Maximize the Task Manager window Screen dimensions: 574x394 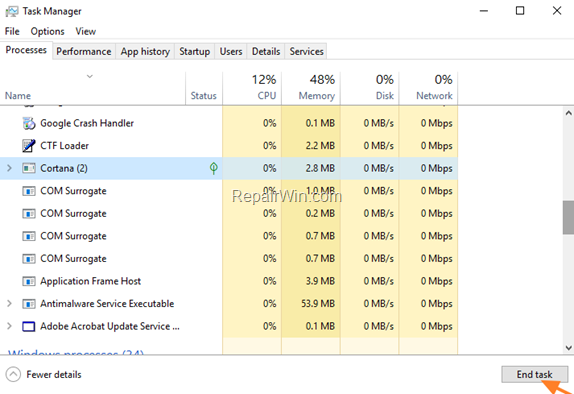[x=520, y=11]
